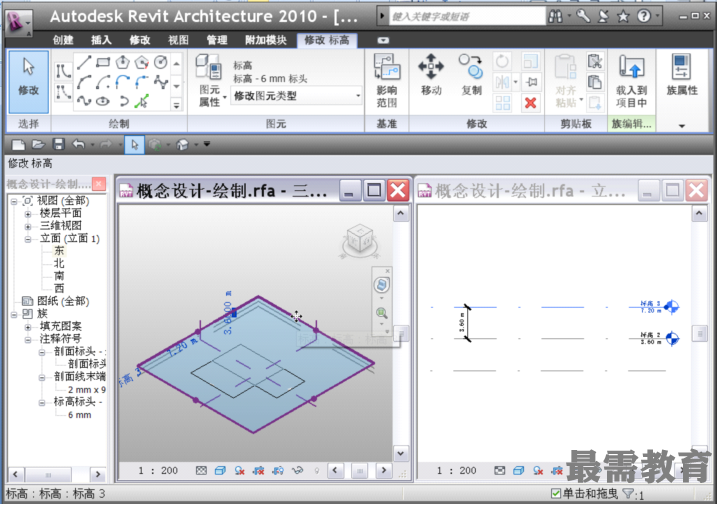
Task: Click the new file icon in quick access
Action: point(18,145)
